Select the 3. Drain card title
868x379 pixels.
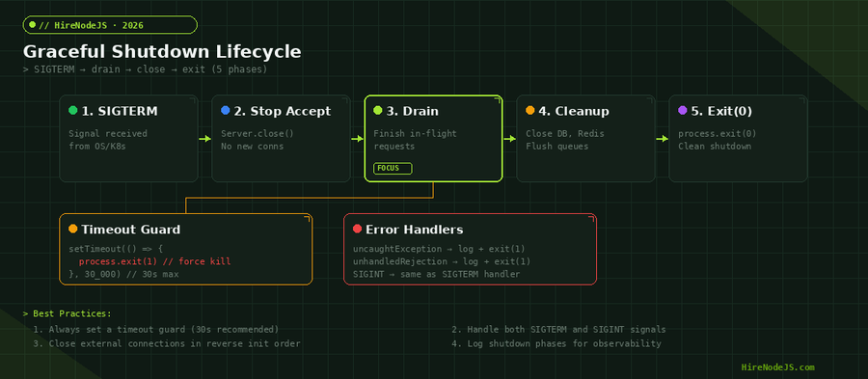point(413,111)
